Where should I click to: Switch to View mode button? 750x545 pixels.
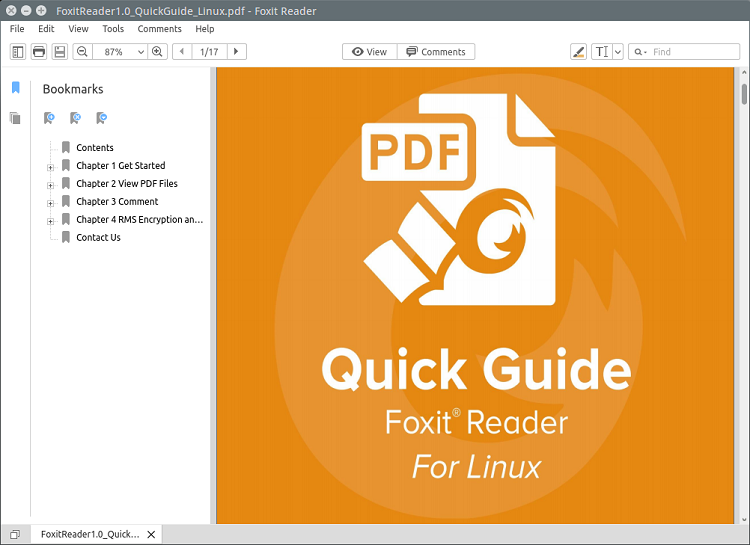(369, 51)
